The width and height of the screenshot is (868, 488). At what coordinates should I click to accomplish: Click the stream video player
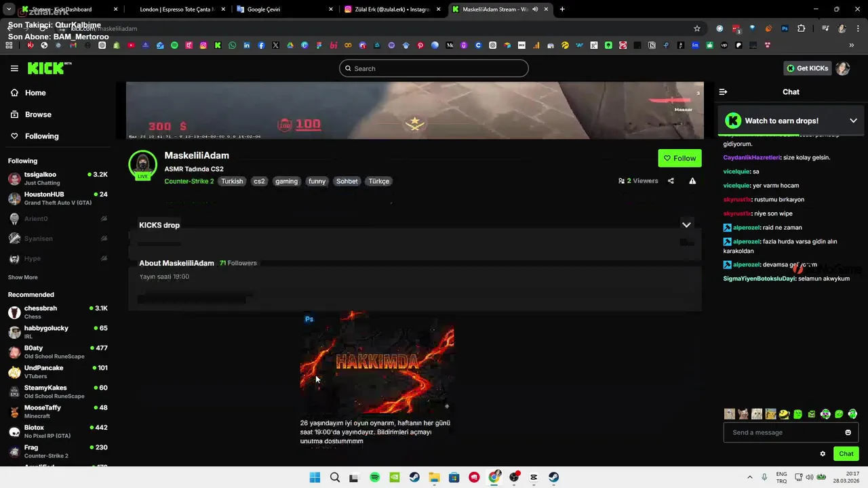[415, 110]
